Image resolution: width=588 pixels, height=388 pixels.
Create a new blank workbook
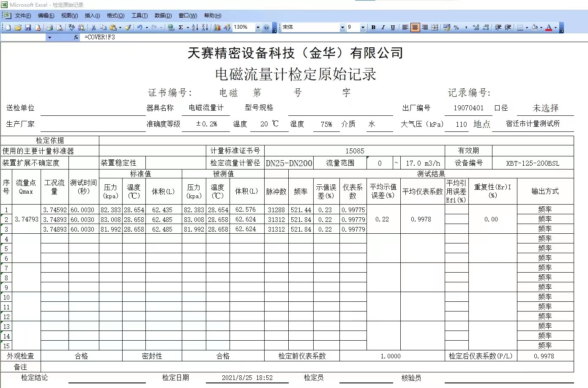click(8, 27)
